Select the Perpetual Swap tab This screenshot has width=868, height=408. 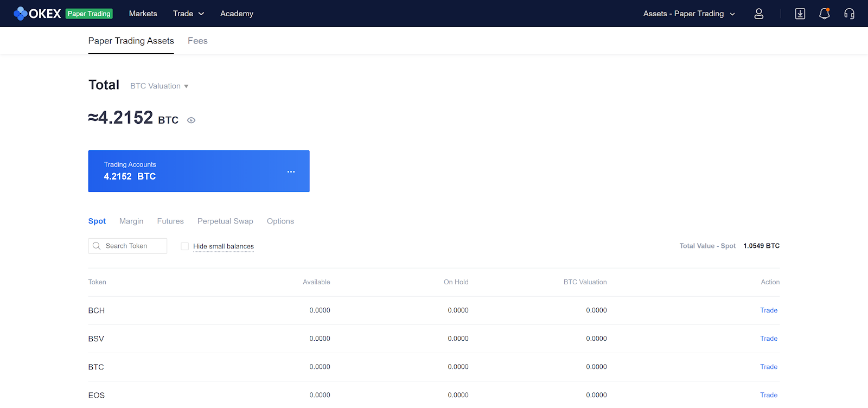tap(225, 221)
